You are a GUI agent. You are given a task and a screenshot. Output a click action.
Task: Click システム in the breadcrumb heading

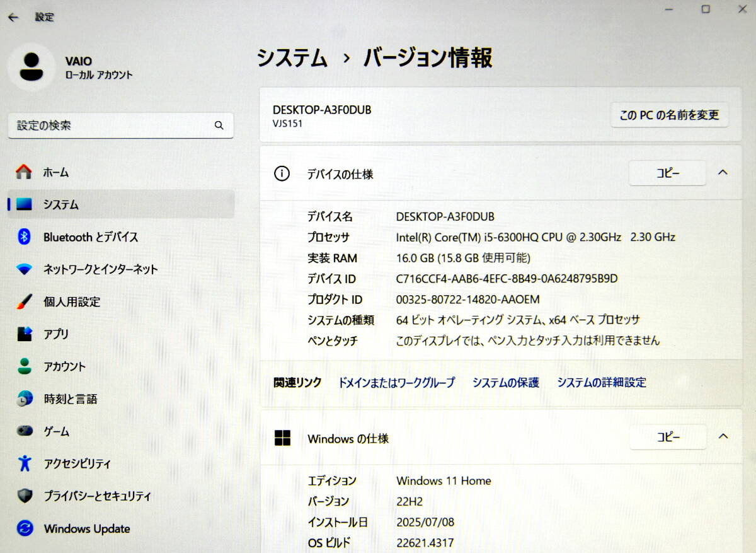click(x=292, y=58)
